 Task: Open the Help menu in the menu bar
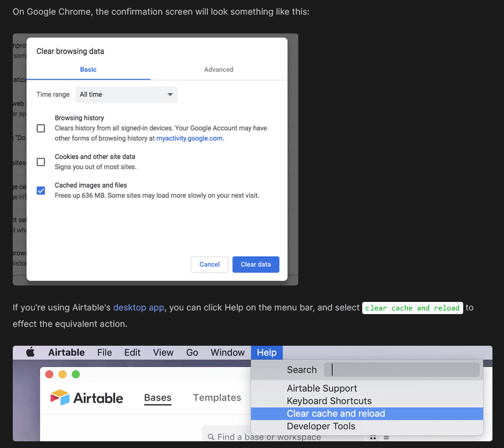pyautogui.click(x=267, y=352)
